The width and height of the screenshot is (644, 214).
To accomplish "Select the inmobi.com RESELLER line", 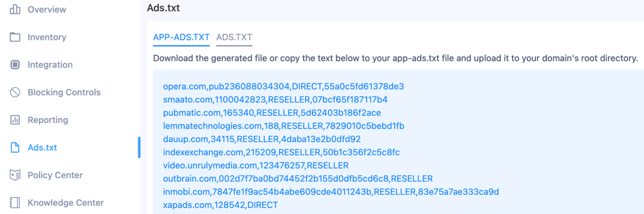I will click(330, 191).
